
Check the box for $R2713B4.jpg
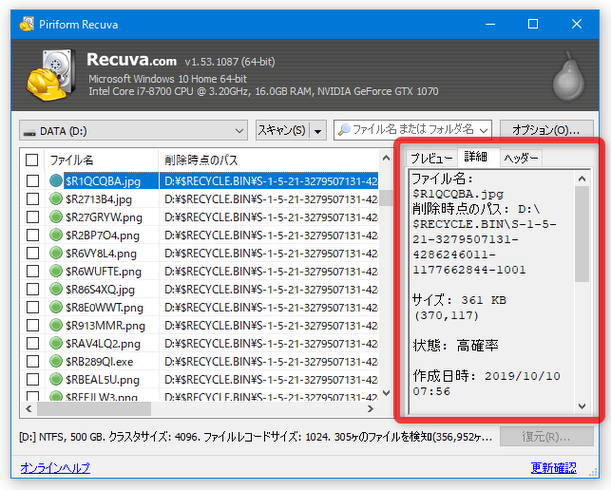33,199
